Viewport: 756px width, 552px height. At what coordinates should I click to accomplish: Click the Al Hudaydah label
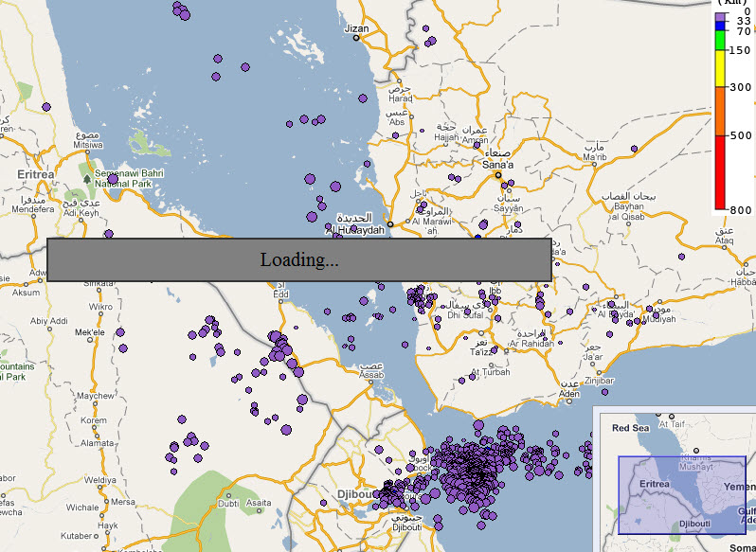tap(355, 230)
